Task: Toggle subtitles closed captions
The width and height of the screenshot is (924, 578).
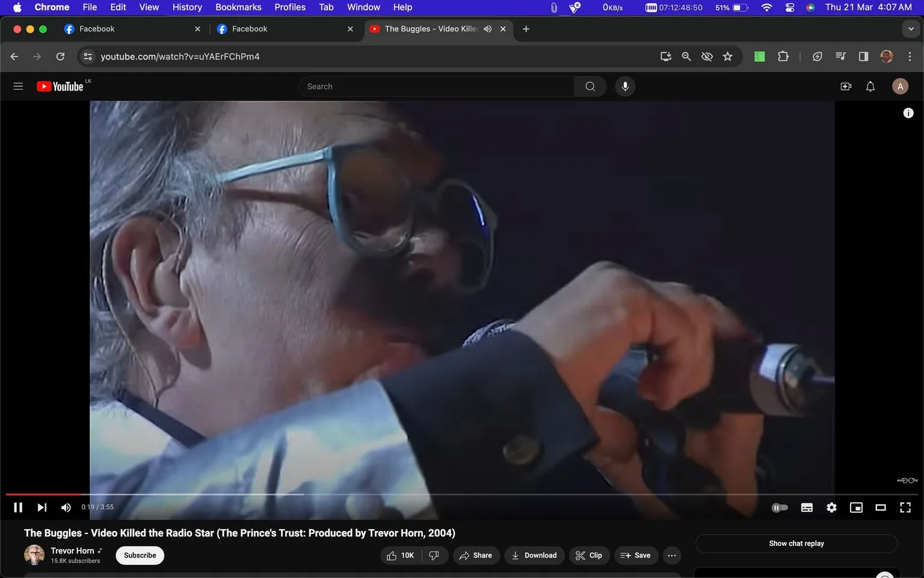Action: [x=807, y=508]
